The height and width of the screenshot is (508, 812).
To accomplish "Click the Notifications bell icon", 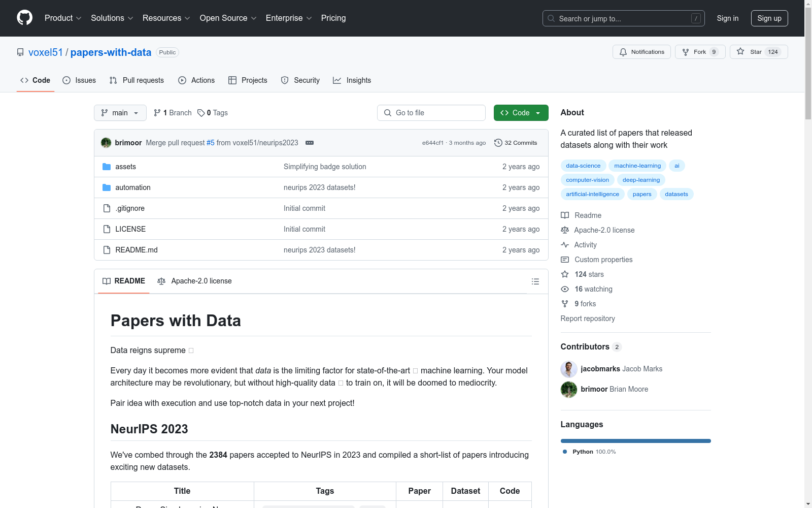I will (x=623, y=52).
